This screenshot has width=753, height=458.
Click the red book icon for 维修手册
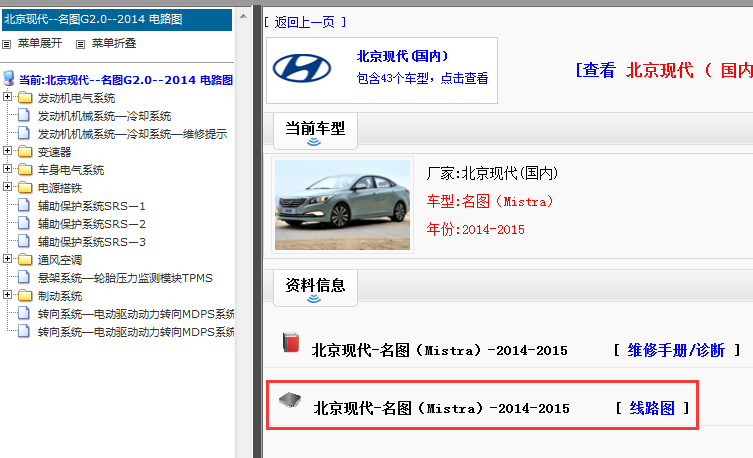(291, 342)
